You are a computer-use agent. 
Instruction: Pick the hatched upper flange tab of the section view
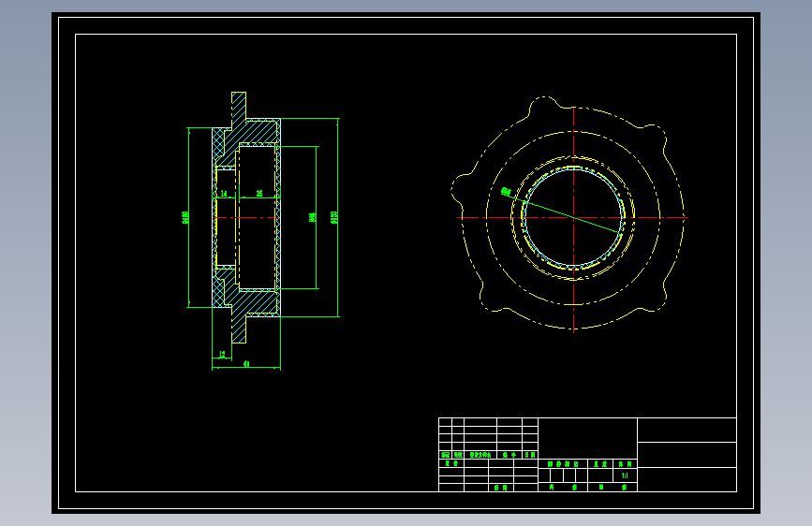(239, 105)
